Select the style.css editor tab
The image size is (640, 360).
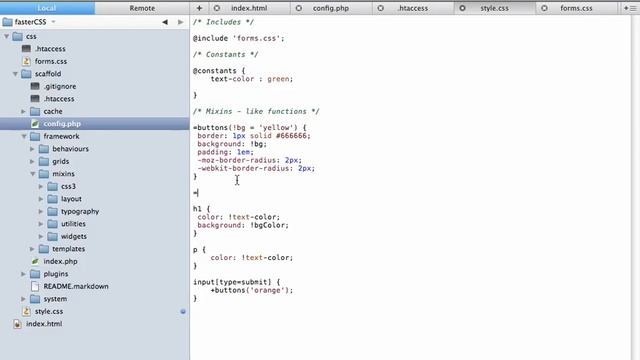click(x=494, y=8)
